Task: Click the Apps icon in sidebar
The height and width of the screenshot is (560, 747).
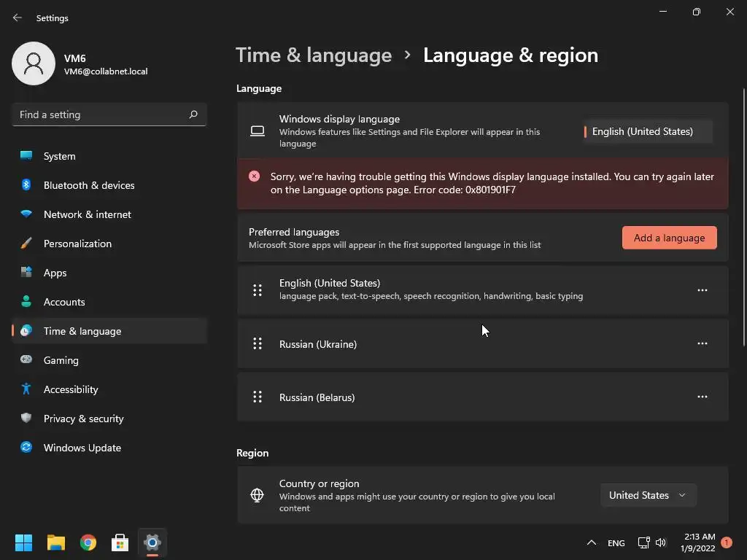Action: point(26,273)
